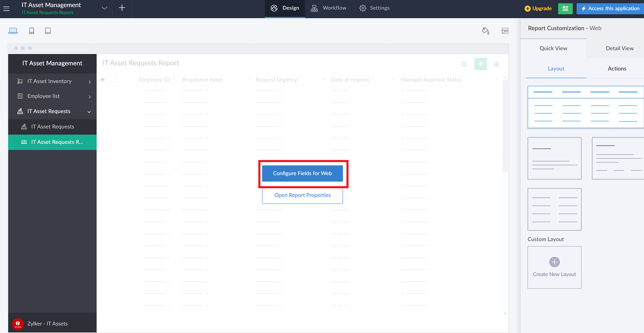Open Requested Asset column dropdown
Image resolution: width=644 pixels, height=333 pixels.
pos(248,79)
